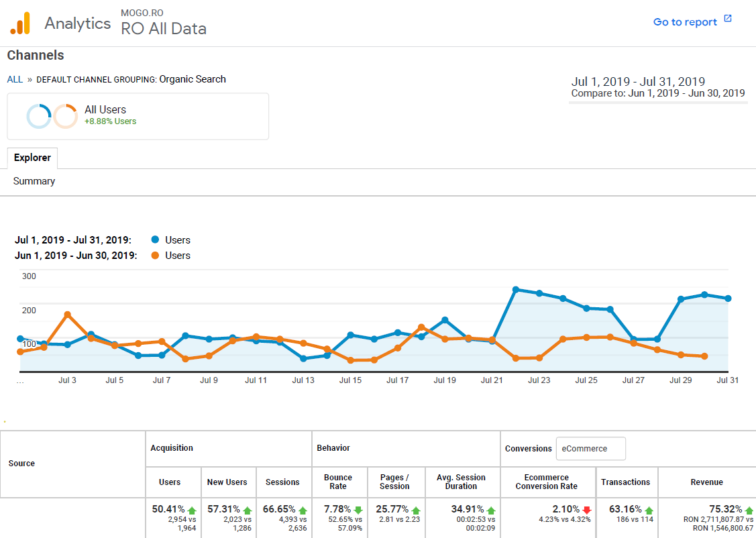The image size is (756, 538).
Task: Expand the truncated date label on the x-axis
Action: point(19,380)
